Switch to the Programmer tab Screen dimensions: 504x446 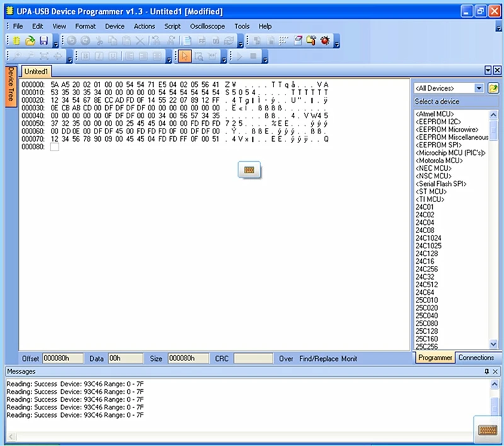tap(435, 358)
